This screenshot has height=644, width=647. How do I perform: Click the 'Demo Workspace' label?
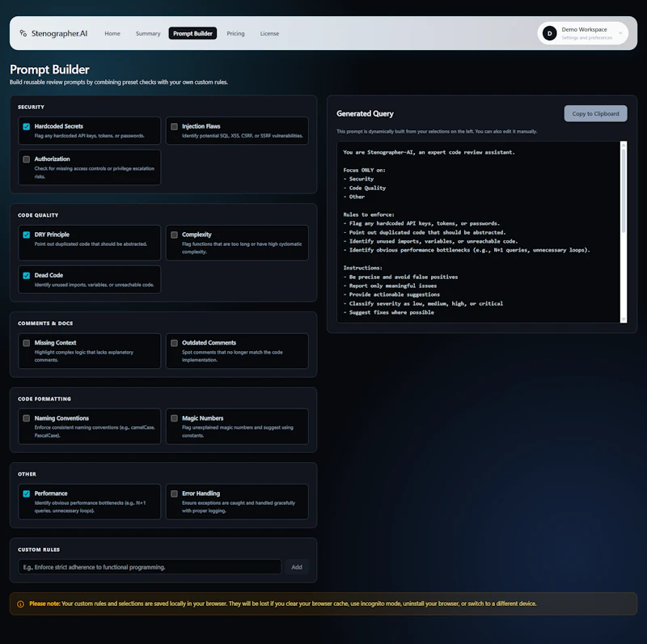(x=584, y=29)
